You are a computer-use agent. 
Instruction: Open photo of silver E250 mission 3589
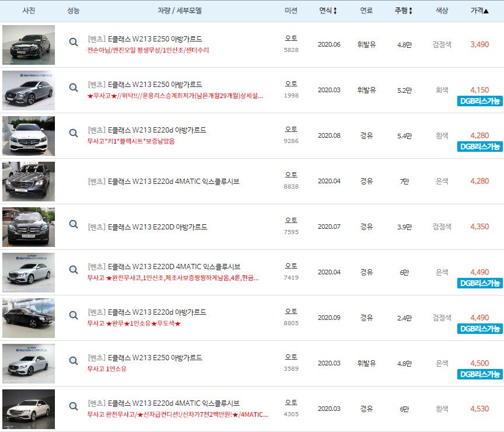tap(29, 364)
